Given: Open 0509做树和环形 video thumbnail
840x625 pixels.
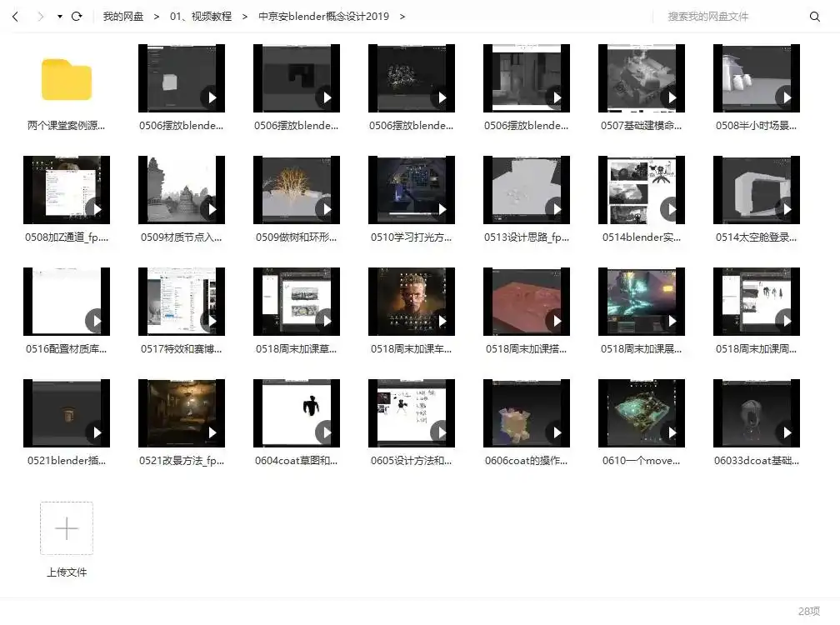Looking at the screenshot, I should [297, 190].
